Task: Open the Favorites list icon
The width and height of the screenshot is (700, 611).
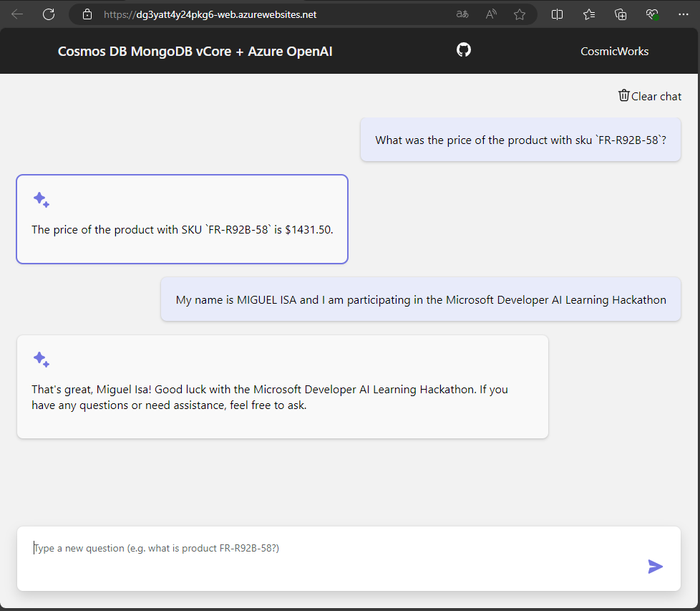Action: tap(589, 15)
